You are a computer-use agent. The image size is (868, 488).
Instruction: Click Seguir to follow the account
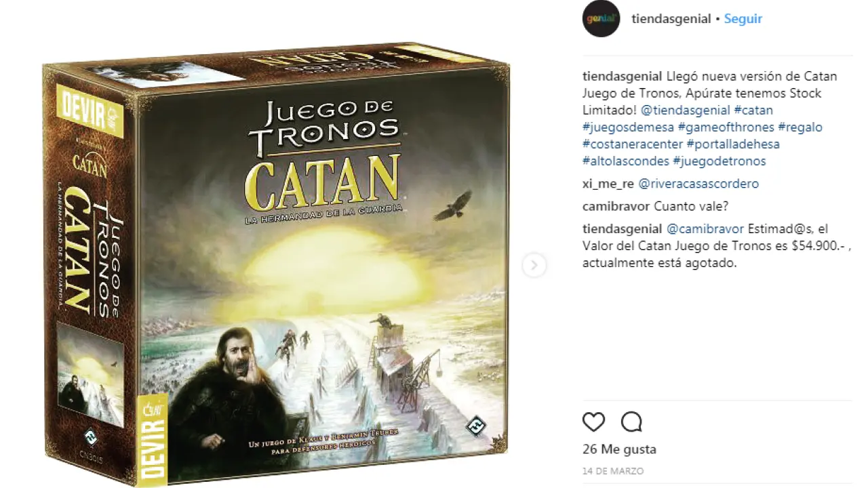pyautogui.click(x=743, y=19)
